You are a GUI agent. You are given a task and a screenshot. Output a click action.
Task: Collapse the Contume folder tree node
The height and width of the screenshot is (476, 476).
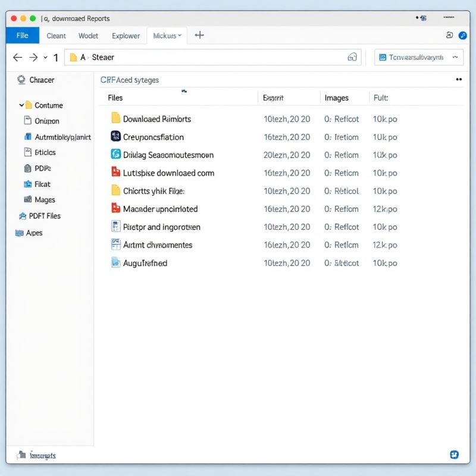[21, 105]
